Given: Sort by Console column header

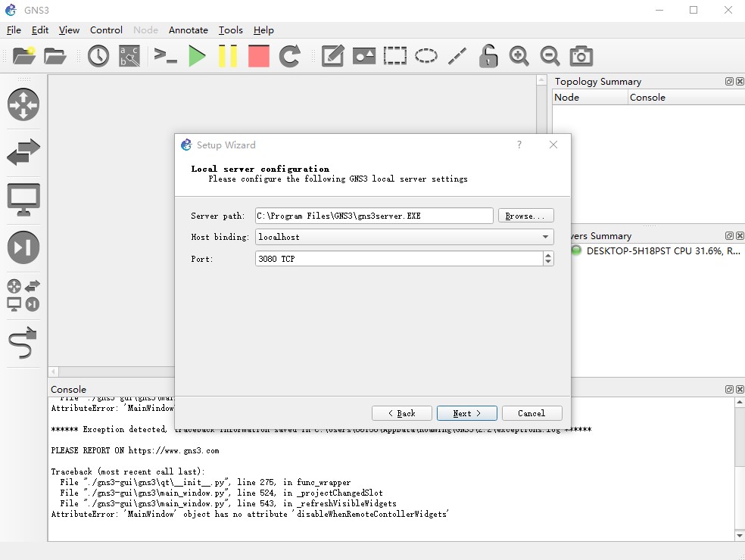Looking at the screenshot, I should [686, 98].
